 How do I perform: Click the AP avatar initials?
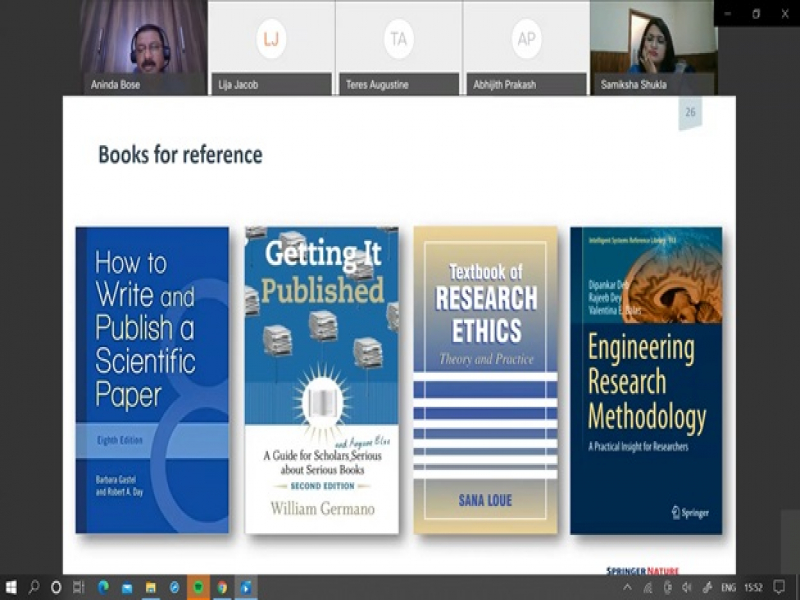[527, 39]
